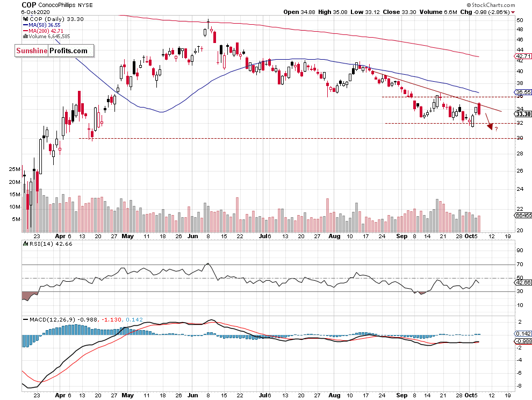Click the 15M volume axis label
The width and height of the screenshot is (532, 400).
(15, 195)
